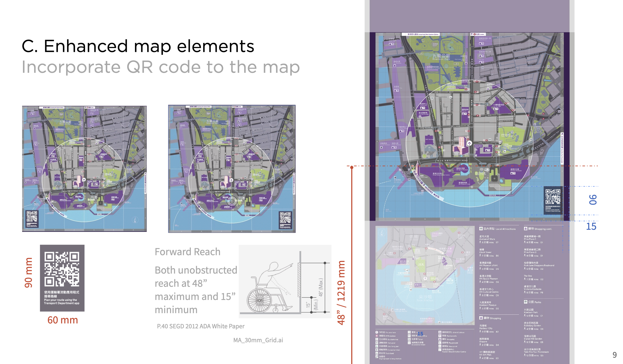Click the Arts & Culture legend icon
Image resolution: width=623 pixels, height=364 pixels.
coord(440,332)
